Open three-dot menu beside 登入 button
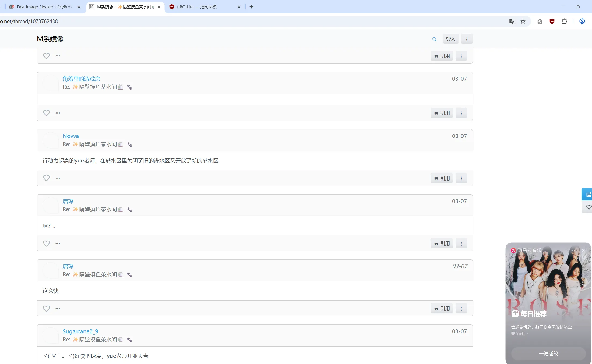592x364 pixels. 467,39
